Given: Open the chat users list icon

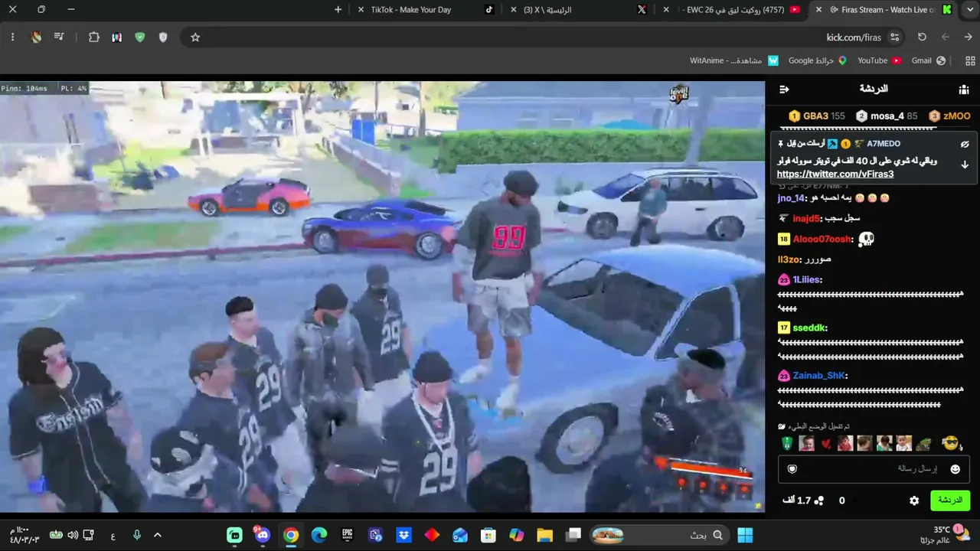Looking at the screenshot, I should point(964,90).
